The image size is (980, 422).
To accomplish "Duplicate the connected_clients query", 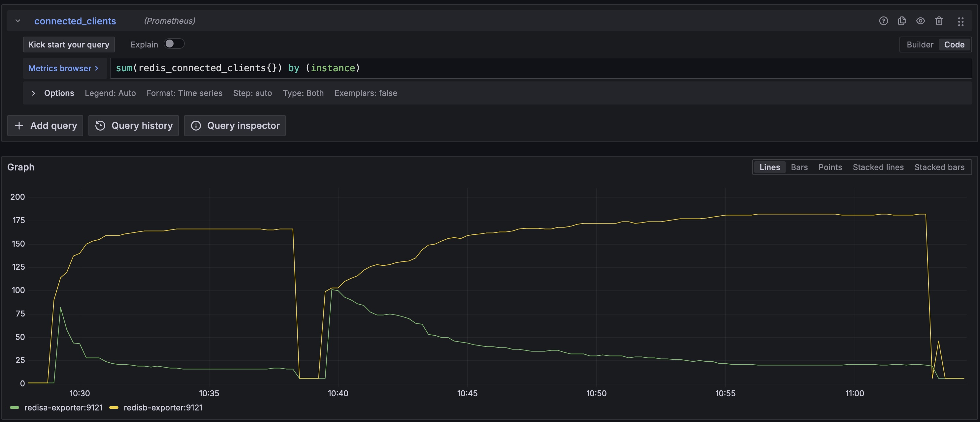I will pyautogui.click(x=901, y=21).
